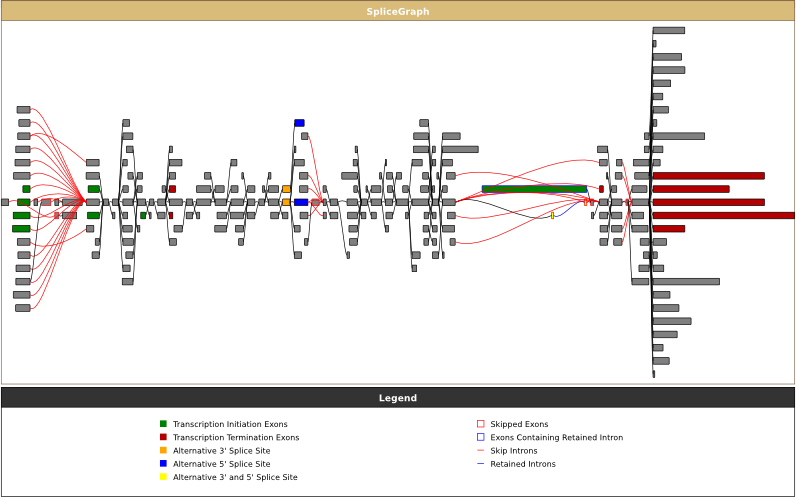Click the Retained Introns legend line marker

(480, 463)
